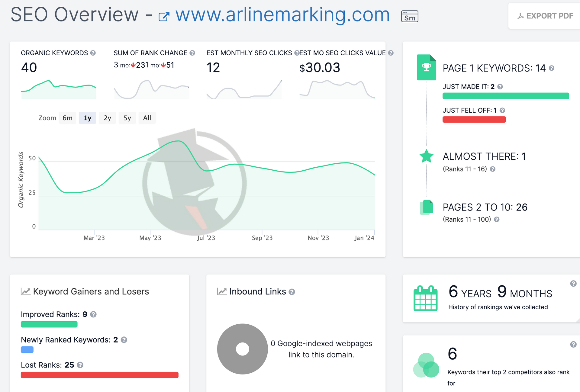This screenshot has height=392, width=580.
Task: Open help icon next to Page 1 Keywords: 14
Action: pyautogui.click(x=552, y=68)
